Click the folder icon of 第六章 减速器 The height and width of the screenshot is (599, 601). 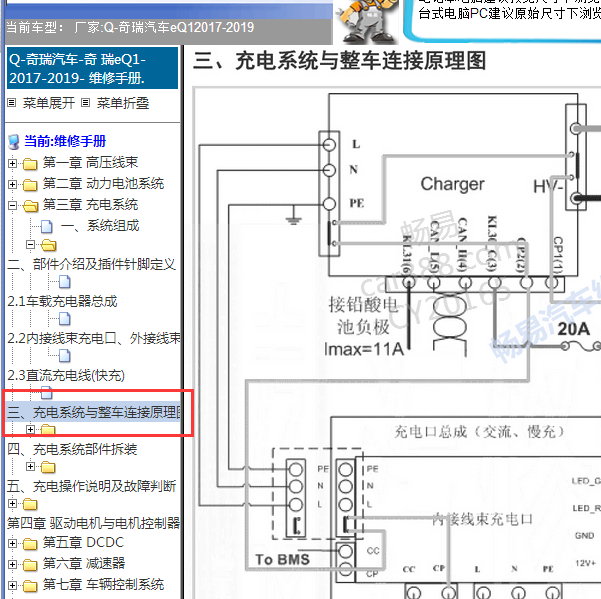pos(30,565)
